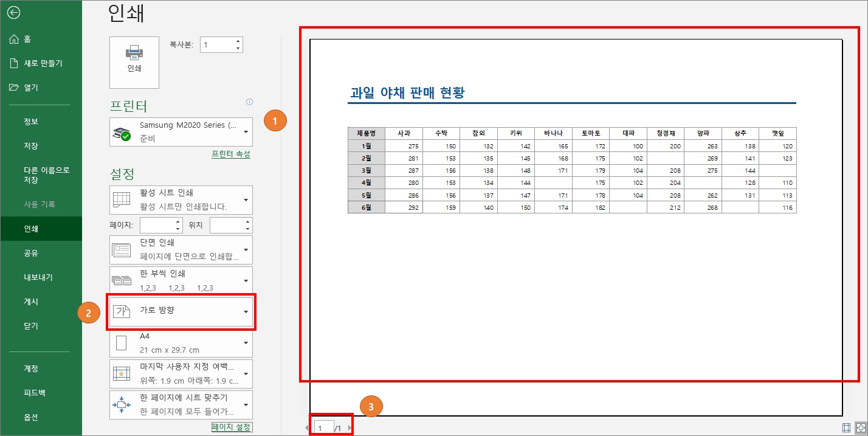Open the 가로 방향 orientation dropdown
Viewport: 868px width, 436px height.
tap(181, 312)
